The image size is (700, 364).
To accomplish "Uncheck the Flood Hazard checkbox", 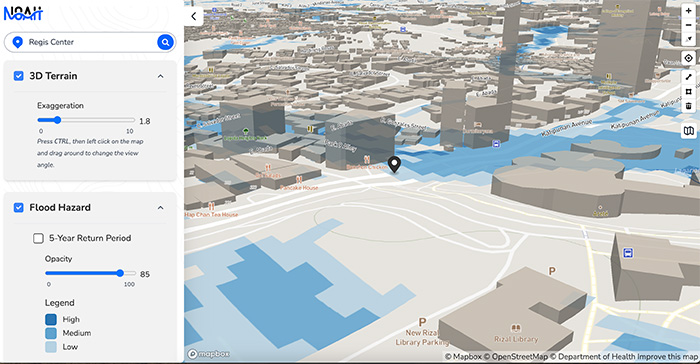I will pyautogui.click(x=18, y=208).
